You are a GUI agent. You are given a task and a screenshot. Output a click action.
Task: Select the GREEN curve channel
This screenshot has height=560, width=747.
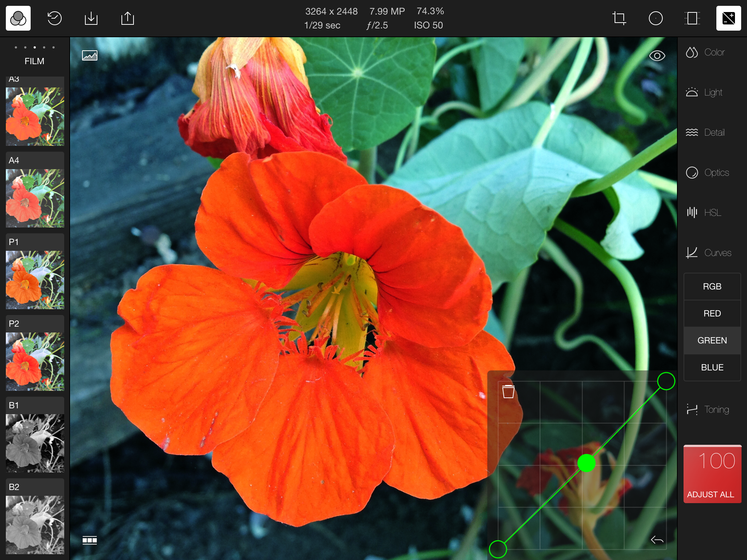[x=712, y=341]
